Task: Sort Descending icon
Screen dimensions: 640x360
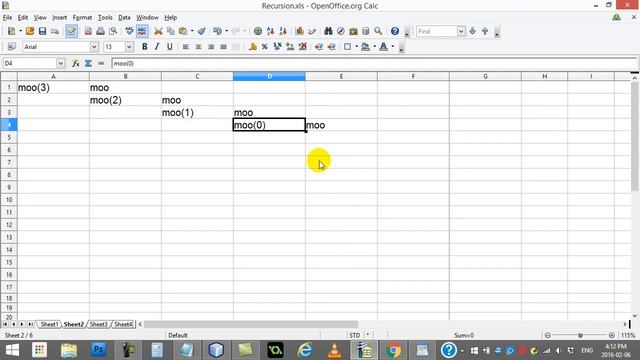Action: [283, 31]
